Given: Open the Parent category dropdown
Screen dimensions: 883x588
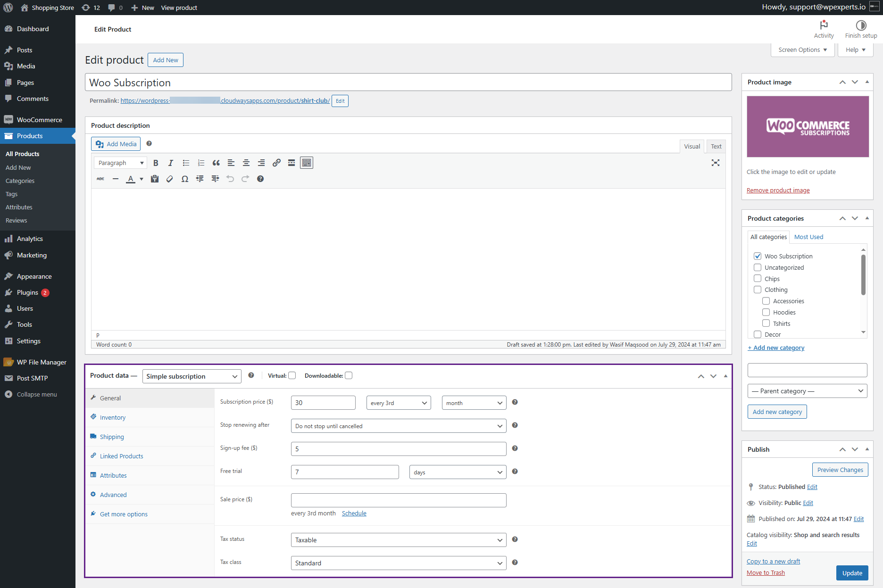Looking at the screenshot, I should [x=807, y=391].
